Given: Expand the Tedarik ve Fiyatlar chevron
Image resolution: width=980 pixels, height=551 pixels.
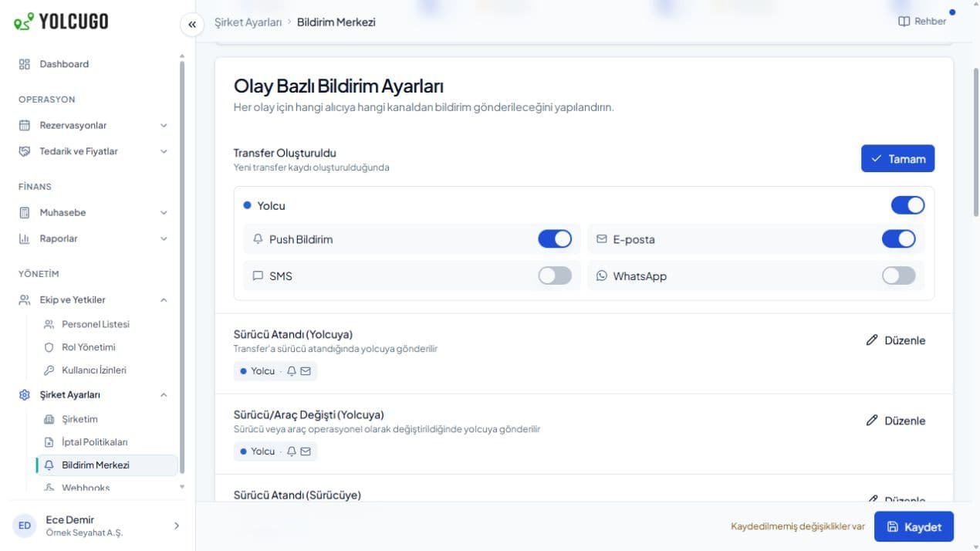Looking at the screenshot, I should point(164,151).
